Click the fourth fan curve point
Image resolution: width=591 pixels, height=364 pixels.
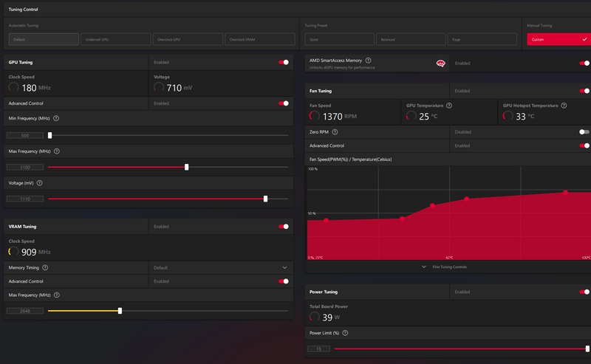[467, 199]
